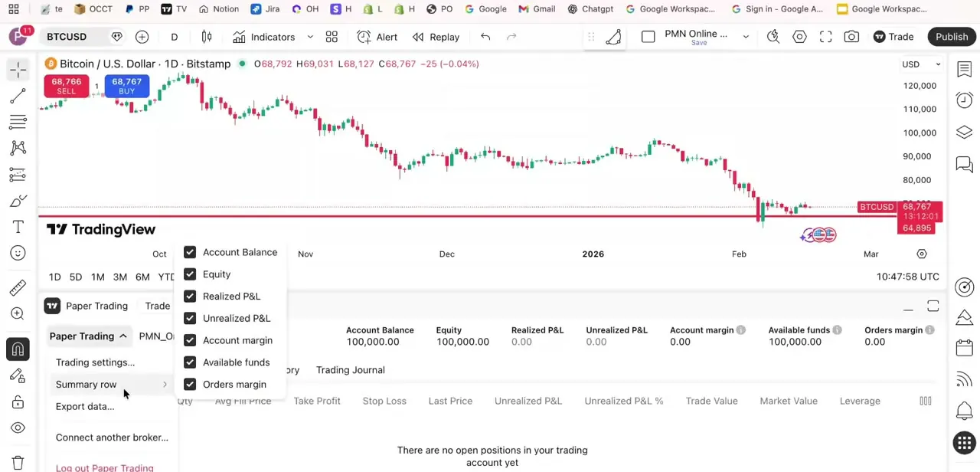
Task: Select the trend line drawing tool
Action: [x=18, y=96]
